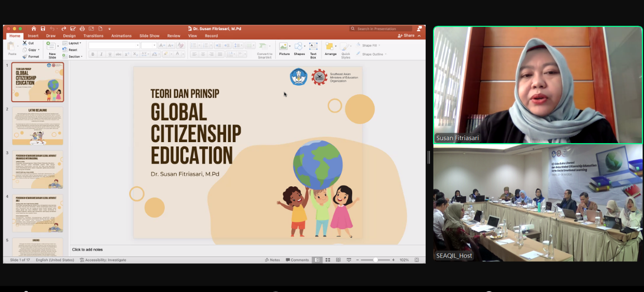Viewport: 644px width, 292px height.
Task: Open the Customize Quick Access Toolbar arrow
Action: pyautogui.click(x=110, y=29)
